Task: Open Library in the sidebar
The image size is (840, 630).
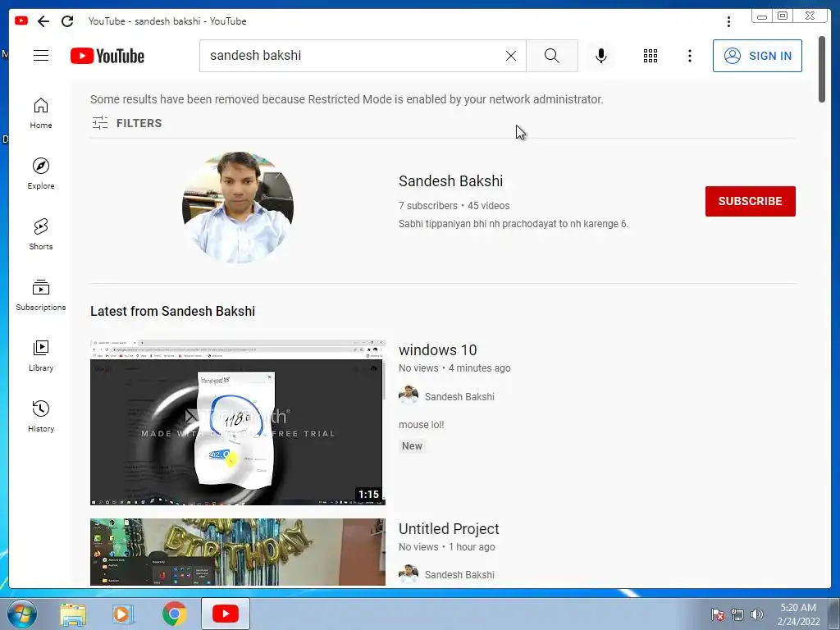Action: click(41, 356)
